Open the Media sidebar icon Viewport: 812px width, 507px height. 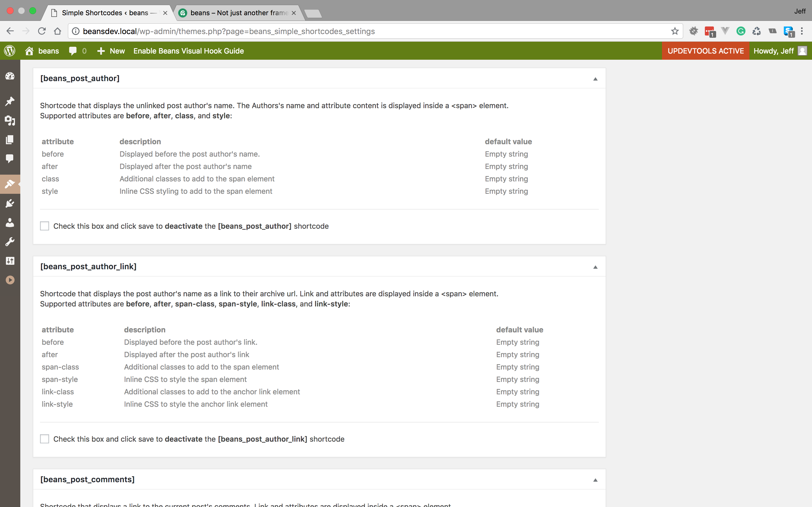pos(10,120)
